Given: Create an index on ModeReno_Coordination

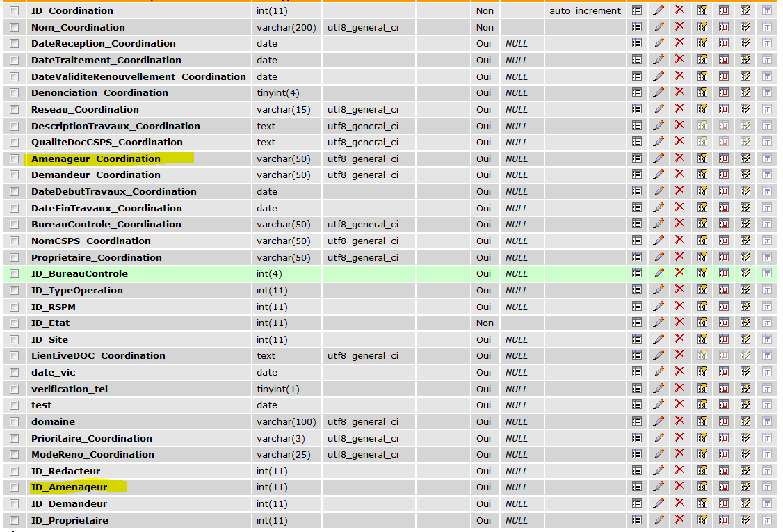Looking at the screenshot, I should 745,454.
